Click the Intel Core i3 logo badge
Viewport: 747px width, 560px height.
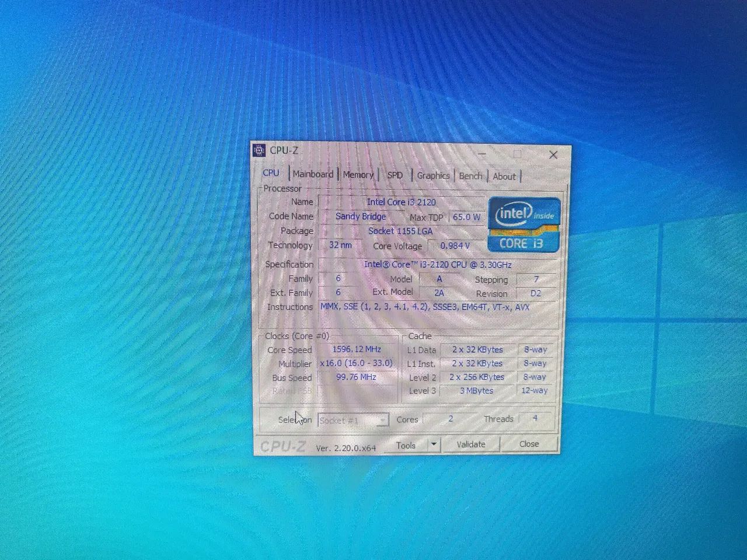point(524,225)
